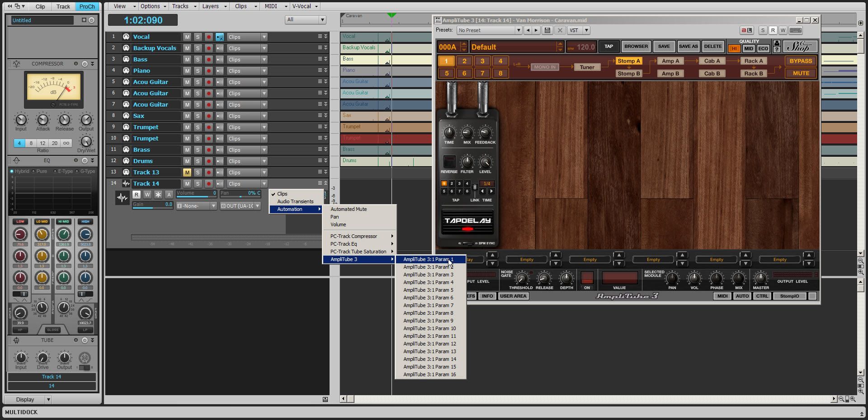Image resolution: width=868 pixels, height=420 pixels.
Task: Click the audio waveform icon of Track 14
Action: click(122, 198)
